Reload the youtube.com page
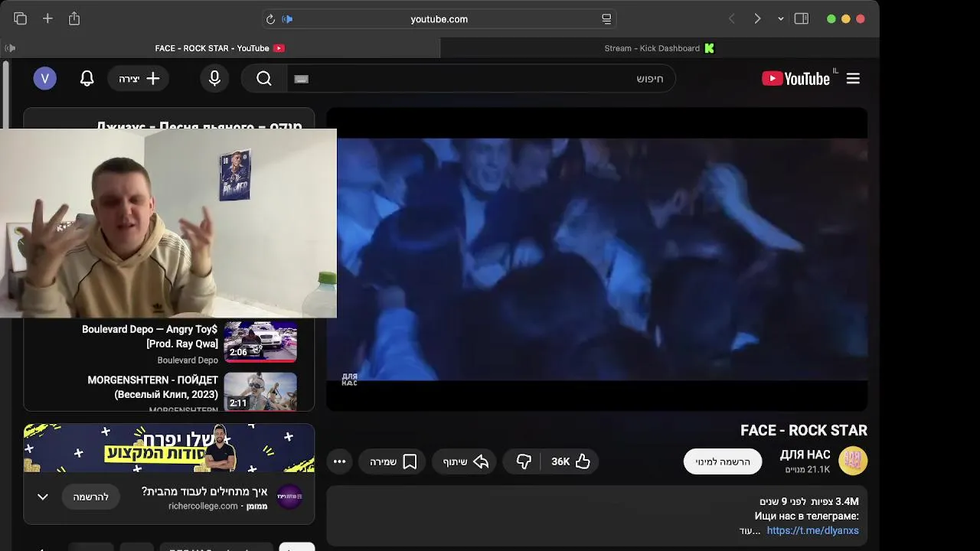The image size is (980, 551). click(x=270, y=19)
